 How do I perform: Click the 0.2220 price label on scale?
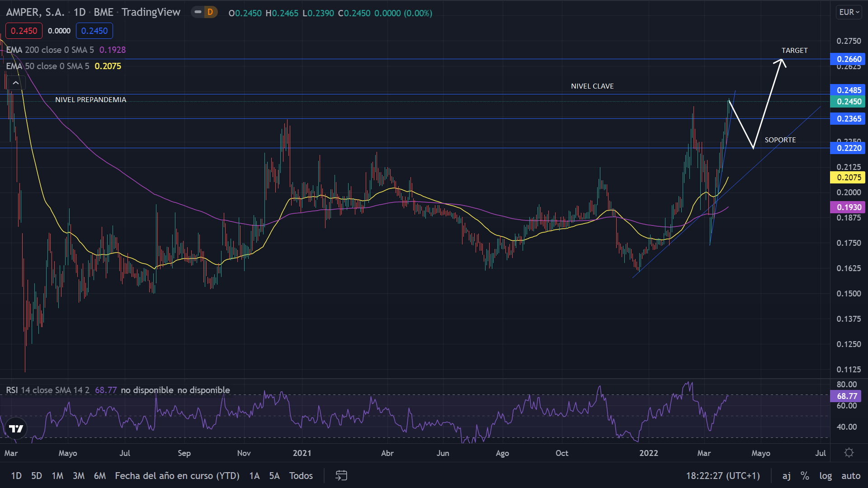point(848,148)
